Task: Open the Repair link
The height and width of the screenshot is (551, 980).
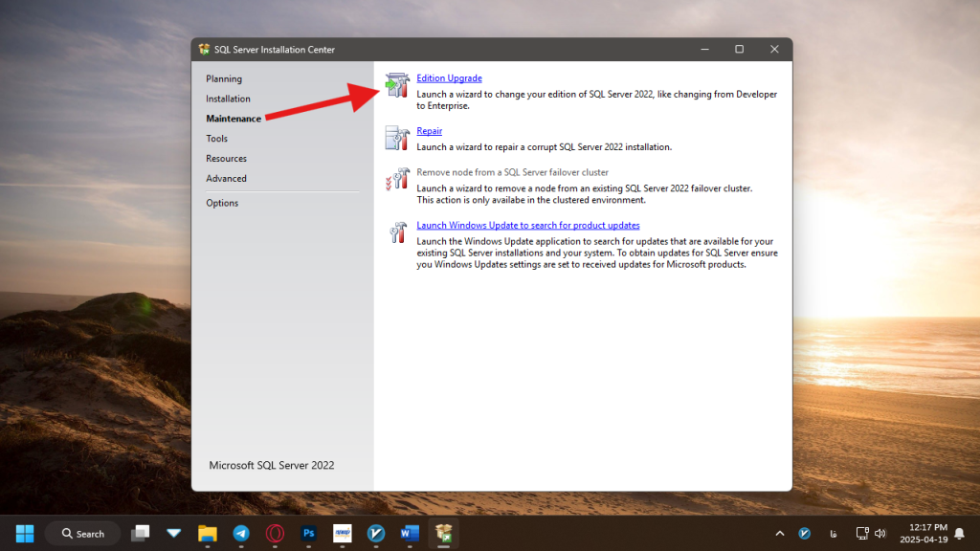Action: [x=429, y=130]
